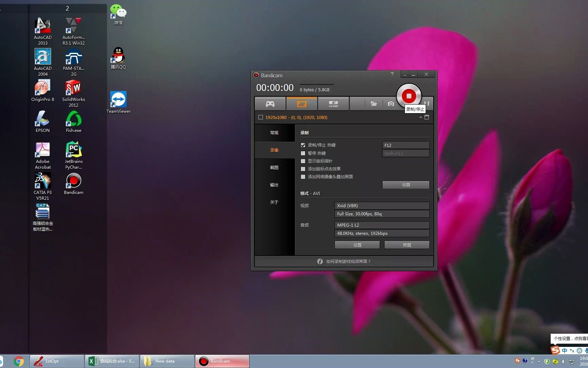Open the PAM-STAMP 2G desktop shortcut
The width and height of the screenshot is (588, 368).
(73, 62)
